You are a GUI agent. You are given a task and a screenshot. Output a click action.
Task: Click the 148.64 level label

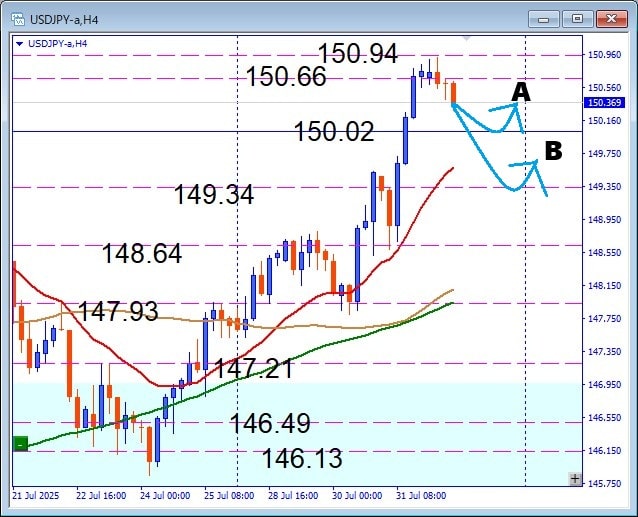point(142,253)
